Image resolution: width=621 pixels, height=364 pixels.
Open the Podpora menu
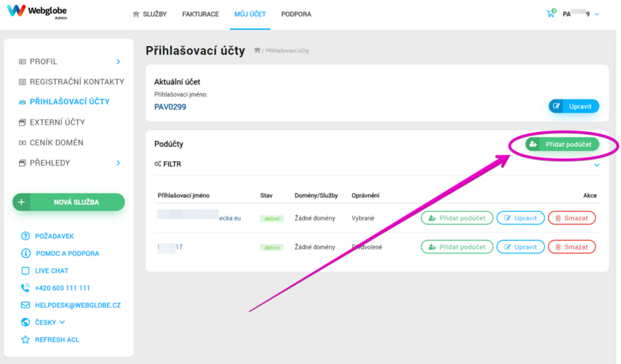point(296,14)
